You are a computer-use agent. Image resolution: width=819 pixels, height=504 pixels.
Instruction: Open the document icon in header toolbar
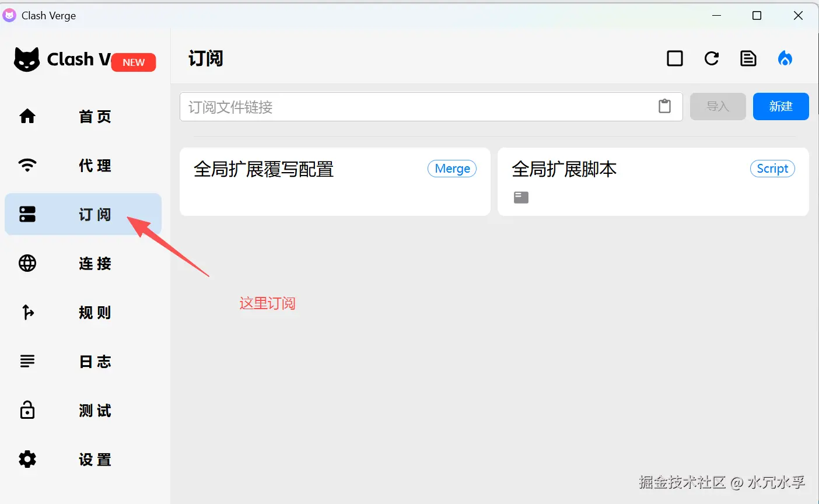point(748,58)
